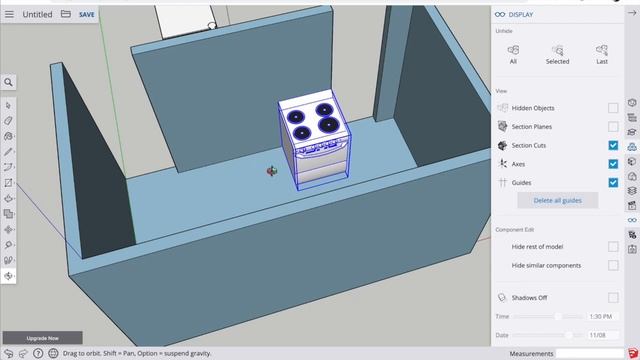
Task: Enable Hide similar components checkbox
Action: tap(613, 265)
